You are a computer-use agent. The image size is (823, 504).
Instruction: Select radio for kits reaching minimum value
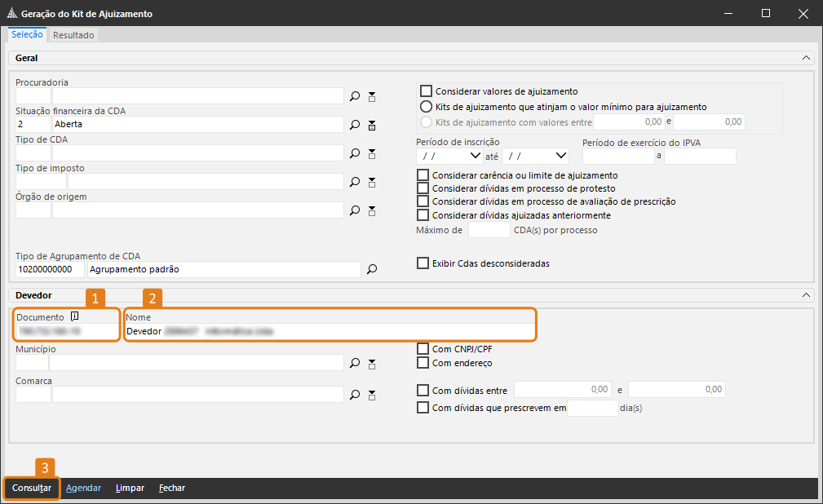(426, 107)
